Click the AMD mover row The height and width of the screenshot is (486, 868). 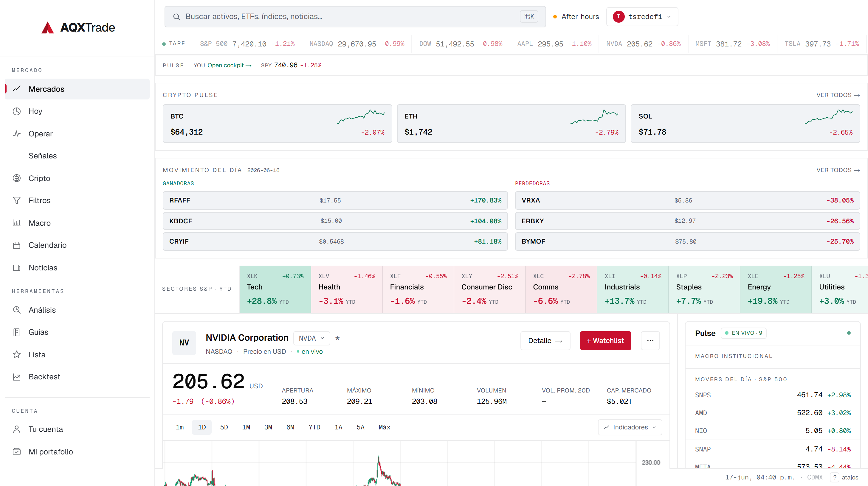click(x=773, y=413)
